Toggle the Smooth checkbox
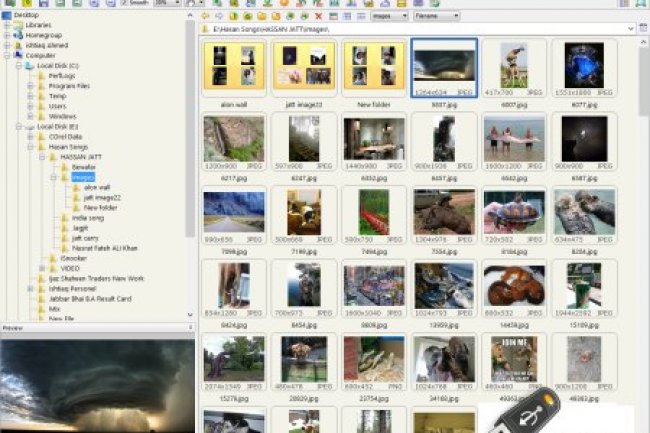 [x=122, y=4]
